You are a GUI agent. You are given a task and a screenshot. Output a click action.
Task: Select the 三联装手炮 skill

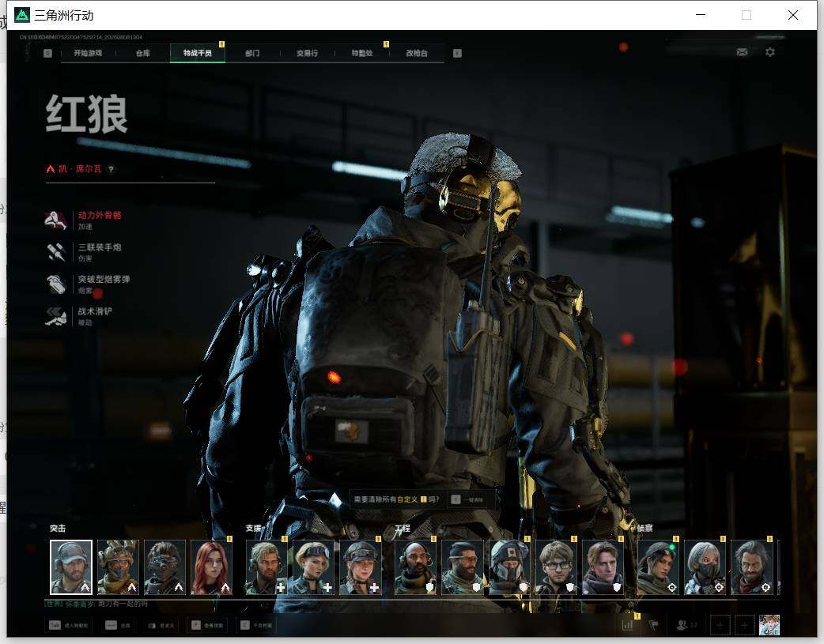[x=84, y=252]
